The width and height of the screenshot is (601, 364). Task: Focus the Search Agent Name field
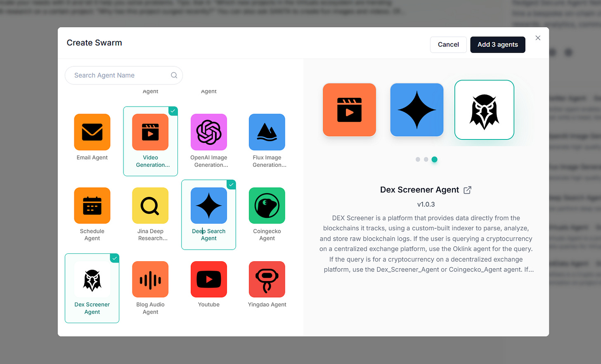[x=124, y=75]
